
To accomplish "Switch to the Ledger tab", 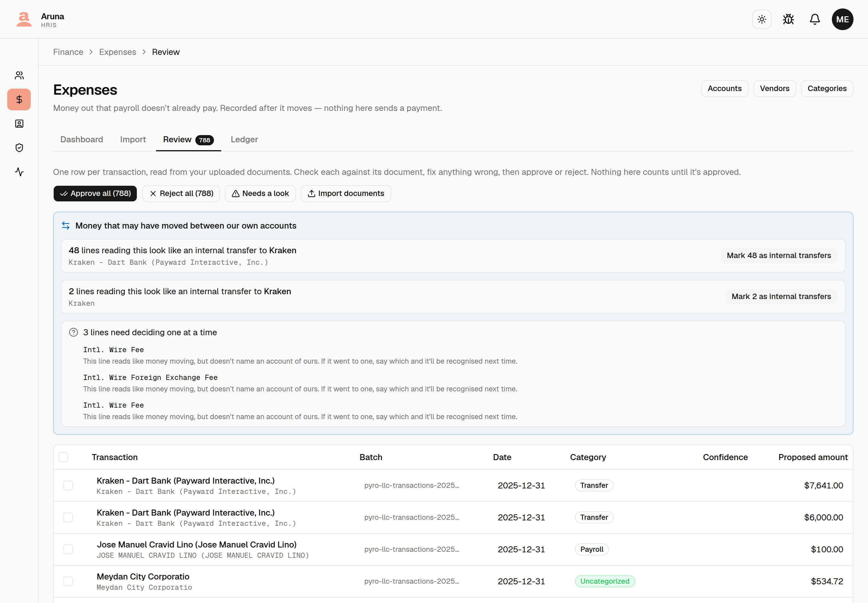I will pos(244,139).
